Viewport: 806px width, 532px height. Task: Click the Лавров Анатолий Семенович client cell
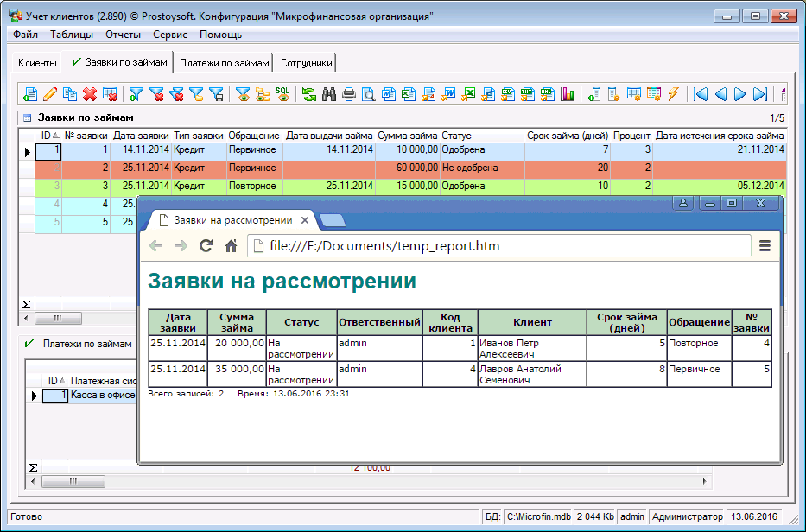coord(532,374)
